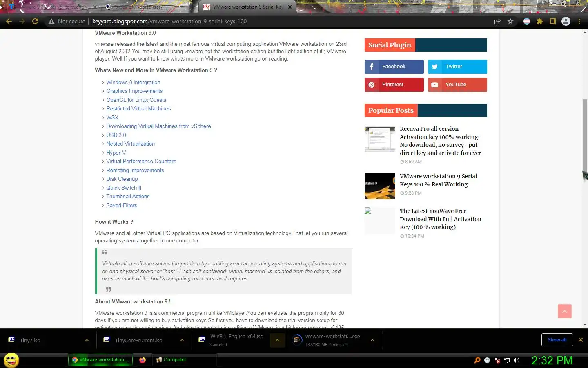Open the extensions puzzle icon
588x368 pixels.
pos(540,21)
